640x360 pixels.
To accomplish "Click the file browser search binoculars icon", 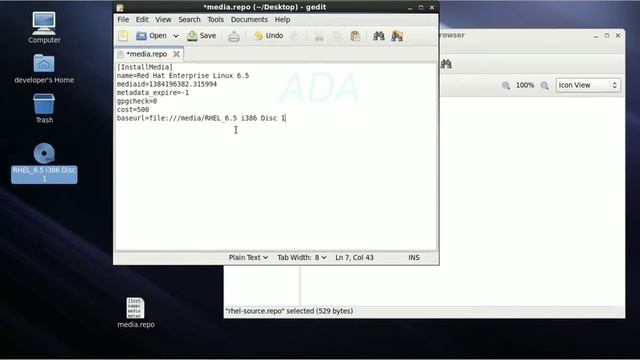I will (x=446, y=64).
